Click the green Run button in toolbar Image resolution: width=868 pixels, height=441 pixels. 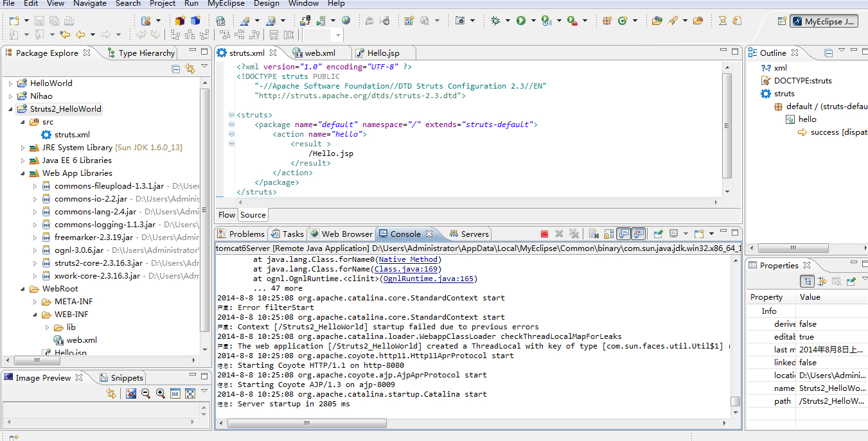pyautogui.click(x=520, y=21)
